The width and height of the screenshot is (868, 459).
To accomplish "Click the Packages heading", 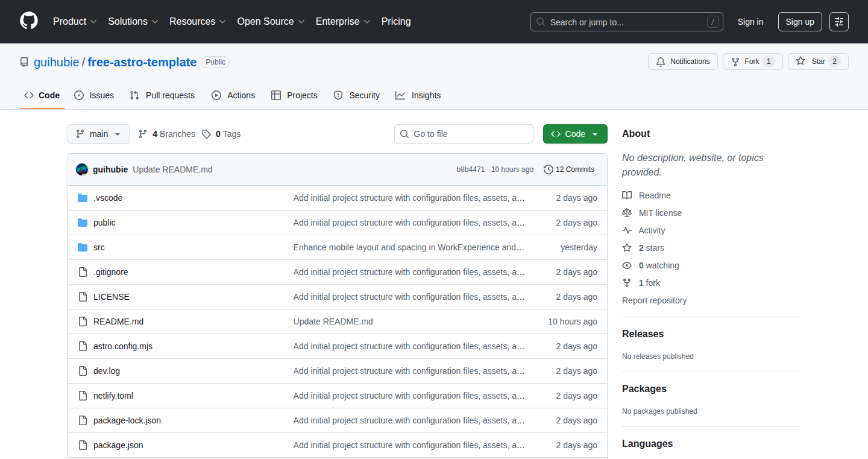I will tap(644, 388).
